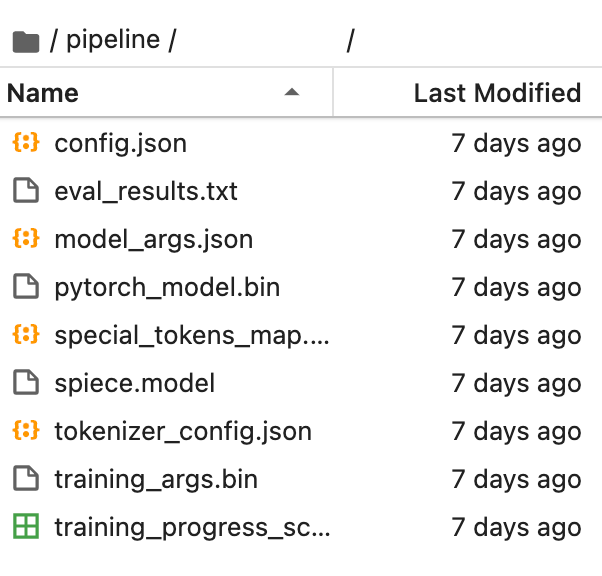The height and width of the screenshot is (576, 602).
Task: Toggle sort direction arrow in Name column
Action: (x=292, y=92)
